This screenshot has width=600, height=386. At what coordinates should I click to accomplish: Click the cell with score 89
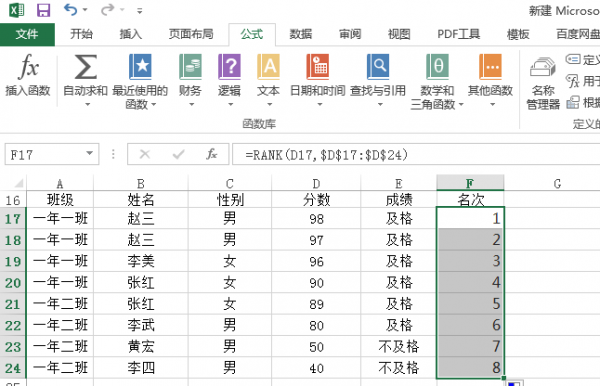(316, 304)
